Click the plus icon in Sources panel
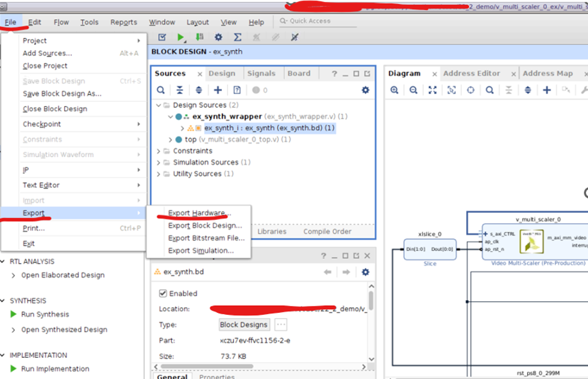This screenshot has height=379, width=588. pyautogui.click(x=218, y=90)
